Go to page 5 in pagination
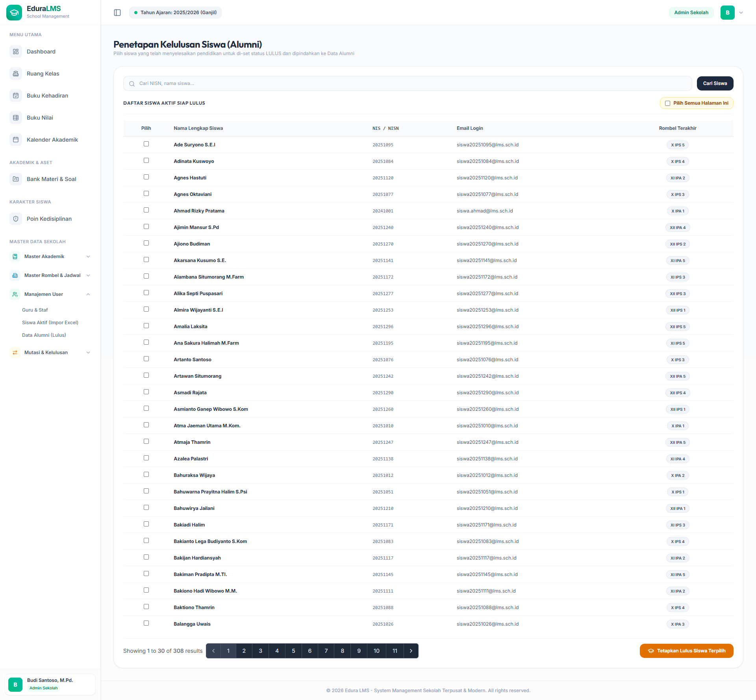756x700 pixels. [x=293, y=651]
